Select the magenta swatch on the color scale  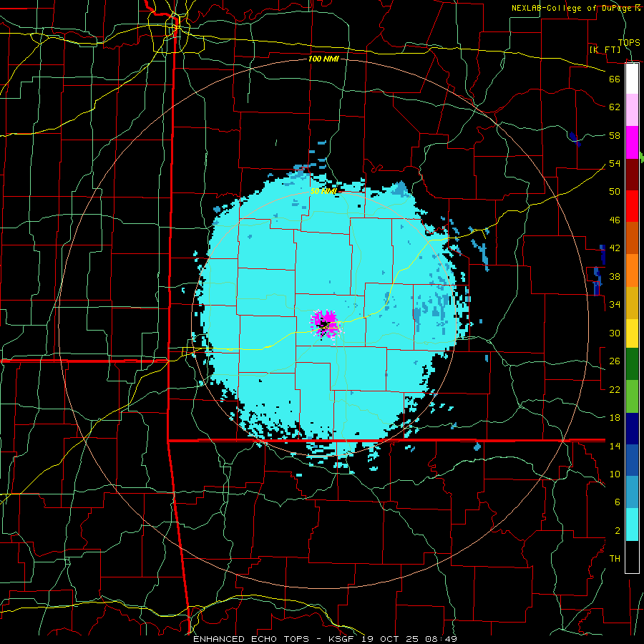(632, 142)
